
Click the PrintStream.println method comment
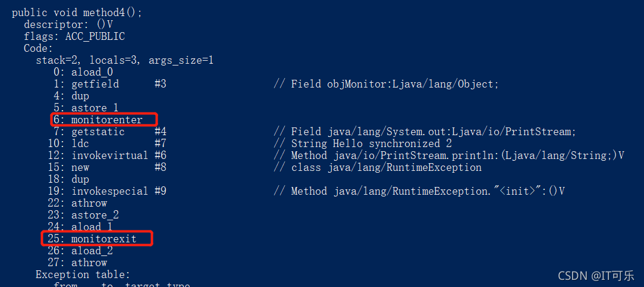click(448, 155)
